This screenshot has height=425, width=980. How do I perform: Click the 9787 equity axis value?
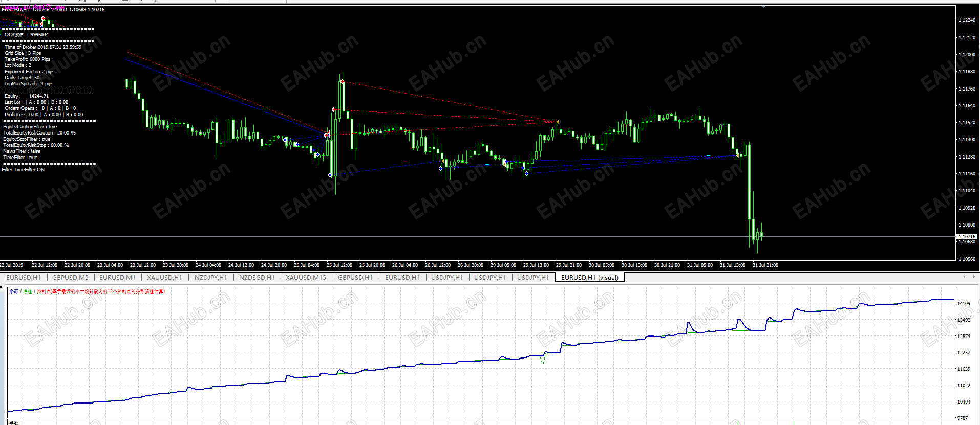963,418
